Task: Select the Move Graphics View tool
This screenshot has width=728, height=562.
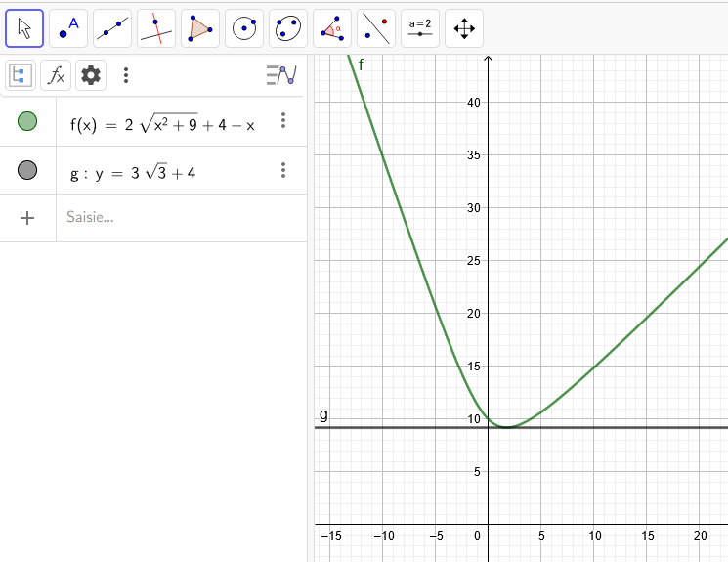Action: pos(464,28)
